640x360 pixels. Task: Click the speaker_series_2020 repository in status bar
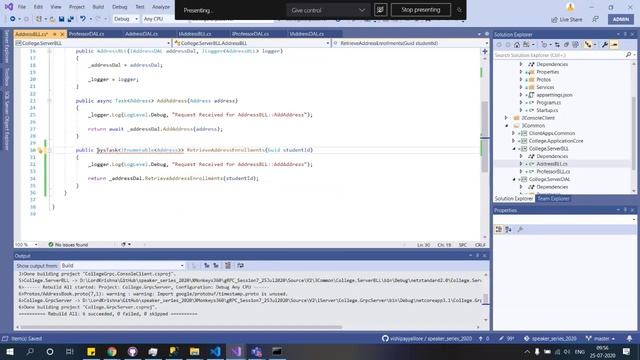point(550,338)
